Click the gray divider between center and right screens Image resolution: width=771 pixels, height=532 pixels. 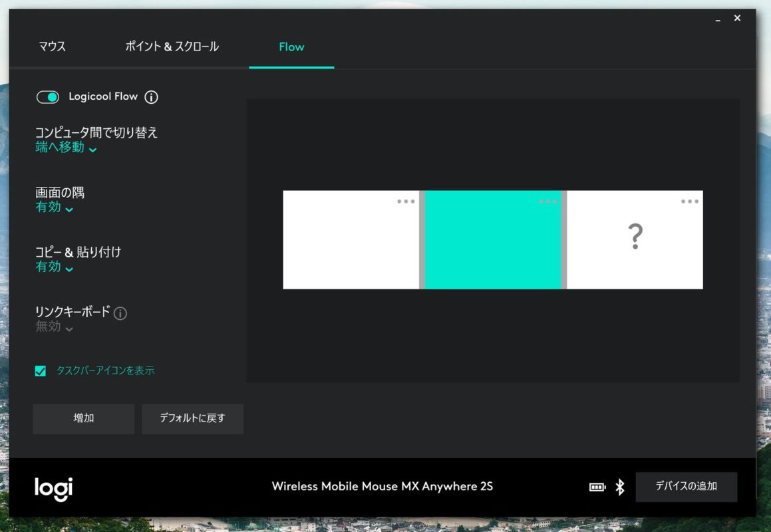[564, 240]
